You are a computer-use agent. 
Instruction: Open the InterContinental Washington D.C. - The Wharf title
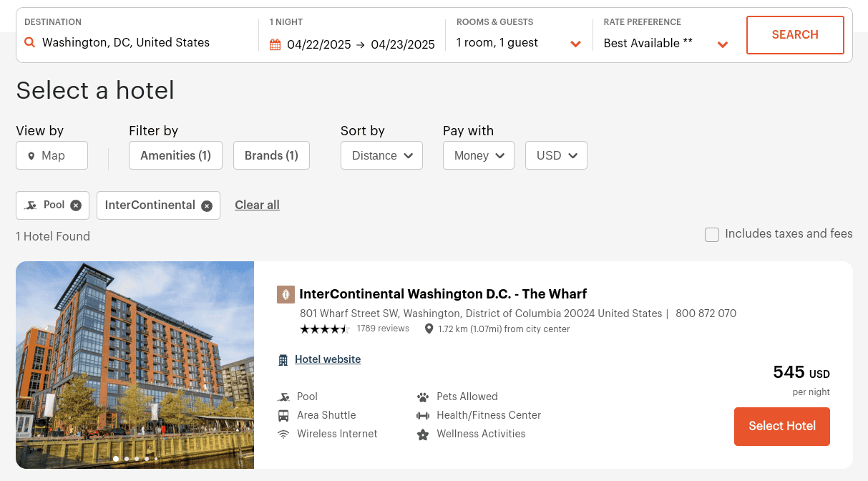443,294
